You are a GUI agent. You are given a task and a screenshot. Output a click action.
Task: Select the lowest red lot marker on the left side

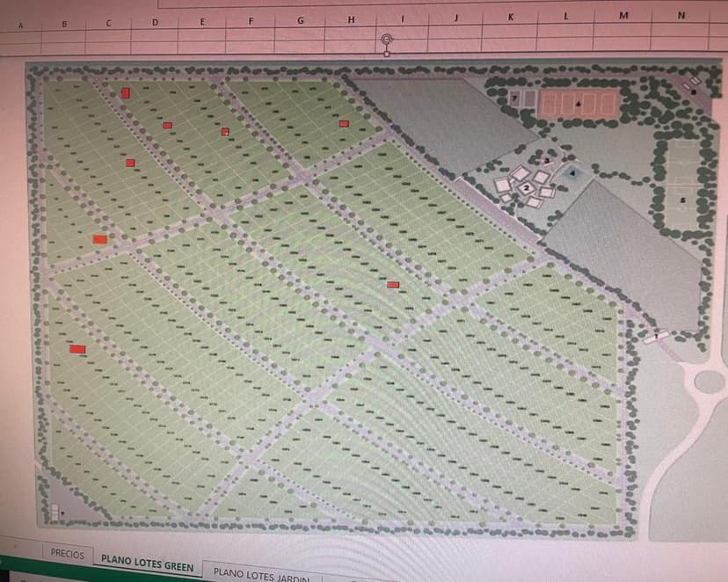[x=77, y=349]
